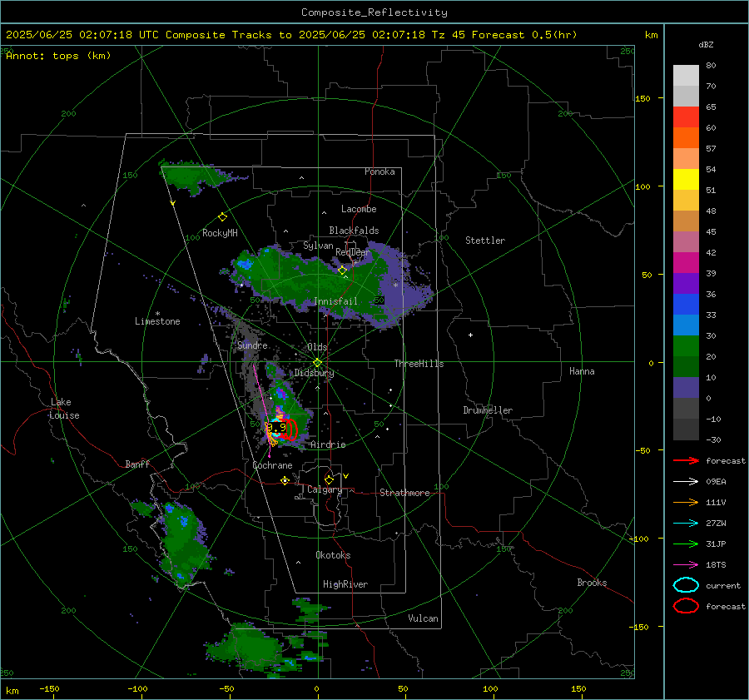Click the magenta 18TS arrow icon
Screen dimensions: 749x700
pyautogui.click(x=686, y=565)
